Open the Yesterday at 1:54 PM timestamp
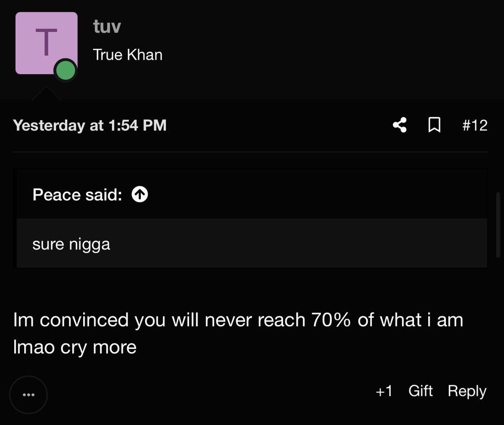 point(90,126)
